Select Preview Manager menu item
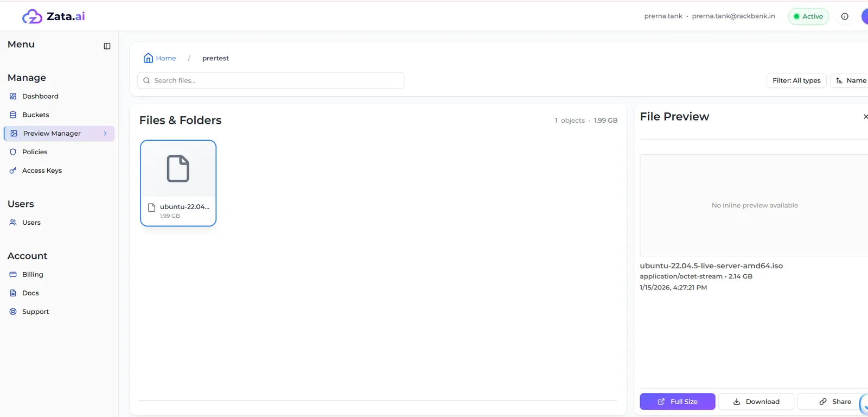 [x=59, y=133]
